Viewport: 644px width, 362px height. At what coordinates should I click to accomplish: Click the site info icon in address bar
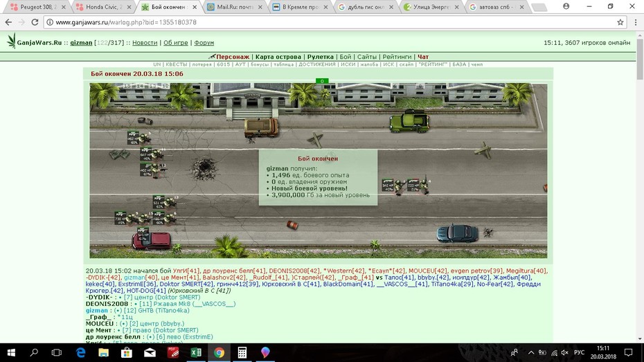click(50, 22)
